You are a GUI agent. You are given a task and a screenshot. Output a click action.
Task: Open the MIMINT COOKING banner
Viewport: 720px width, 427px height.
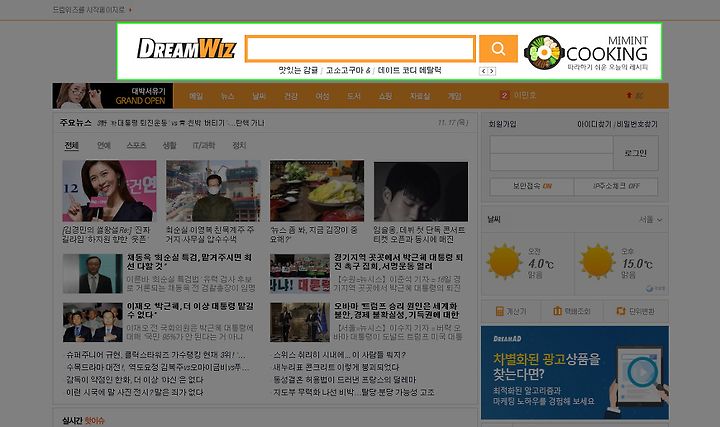point(586,53)
